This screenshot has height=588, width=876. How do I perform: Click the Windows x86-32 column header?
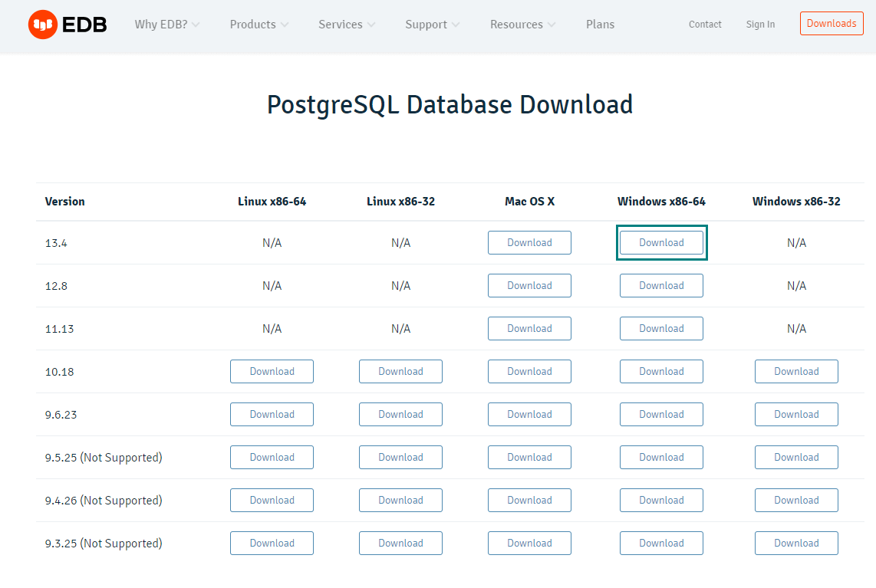[x=797, y=202]
